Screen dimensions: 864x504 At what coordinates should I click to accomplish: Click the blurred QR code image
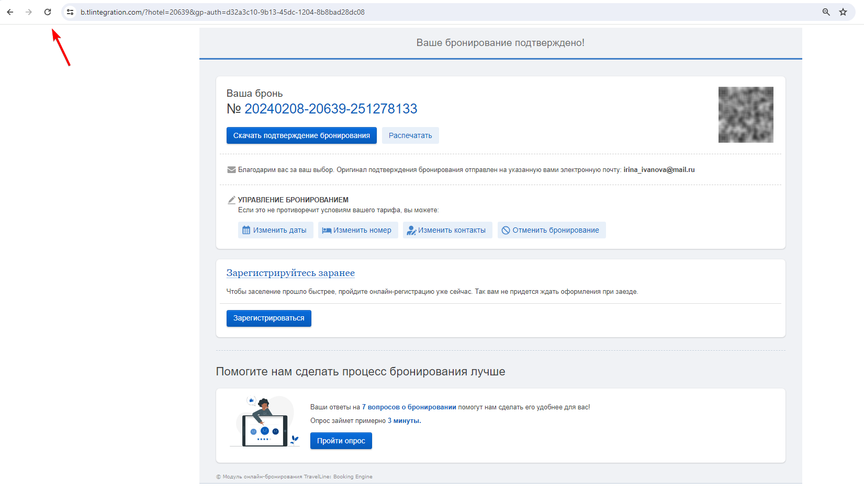[x=746, y=114]
